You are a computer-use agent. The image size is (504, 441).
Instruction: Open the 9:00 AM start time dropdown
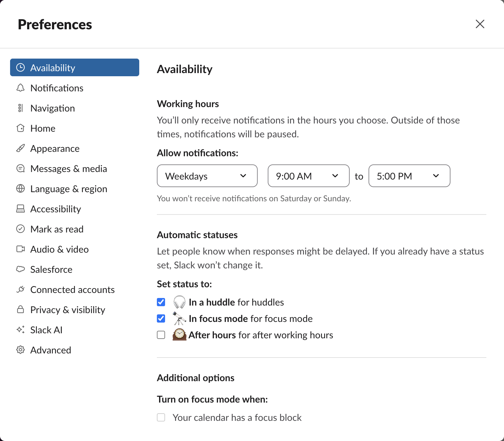pyautogui.click(x=309, y=176)
